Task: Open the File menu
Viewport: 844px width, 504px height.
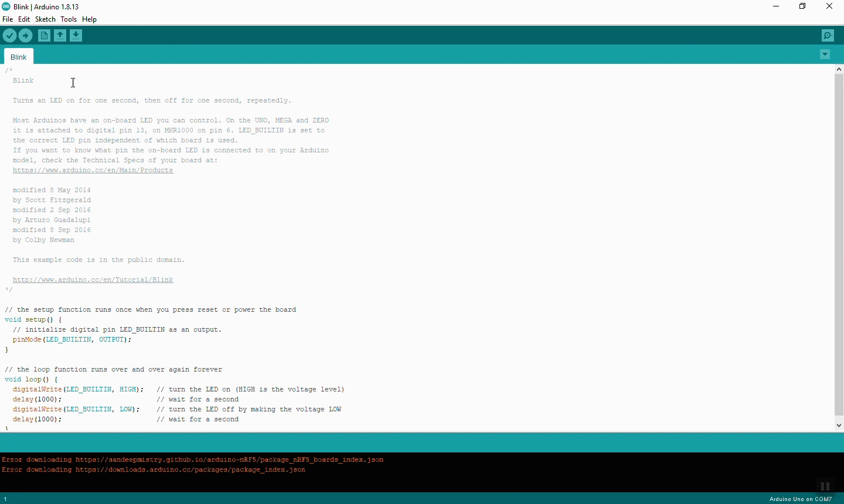Action: pos(8,19)
